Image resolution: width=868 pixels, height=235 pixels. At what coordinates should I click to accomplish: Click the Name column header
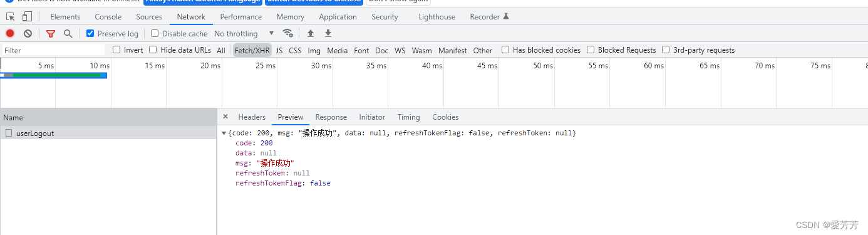(108, 117)
